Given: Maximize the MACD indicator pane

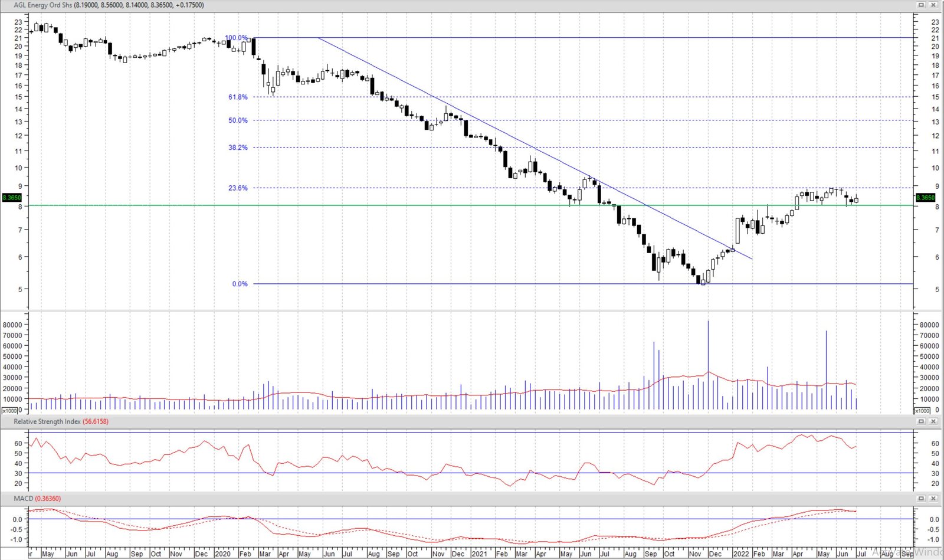Looking at the screenshot, I should tap(921, 499).
